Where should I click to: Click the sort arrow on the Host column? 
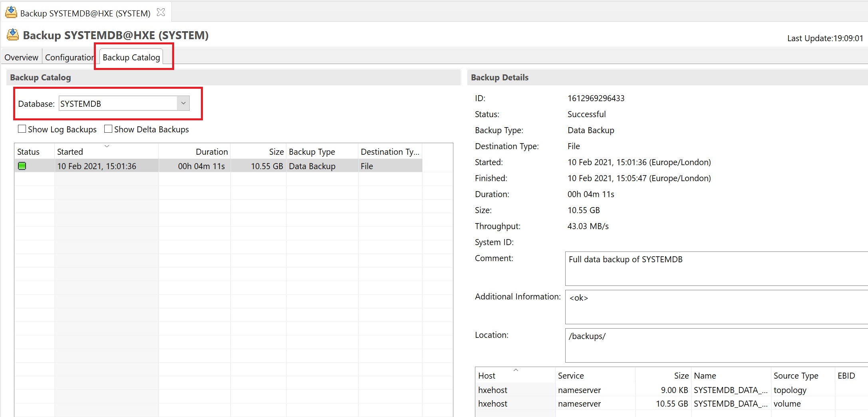(516, 370)
